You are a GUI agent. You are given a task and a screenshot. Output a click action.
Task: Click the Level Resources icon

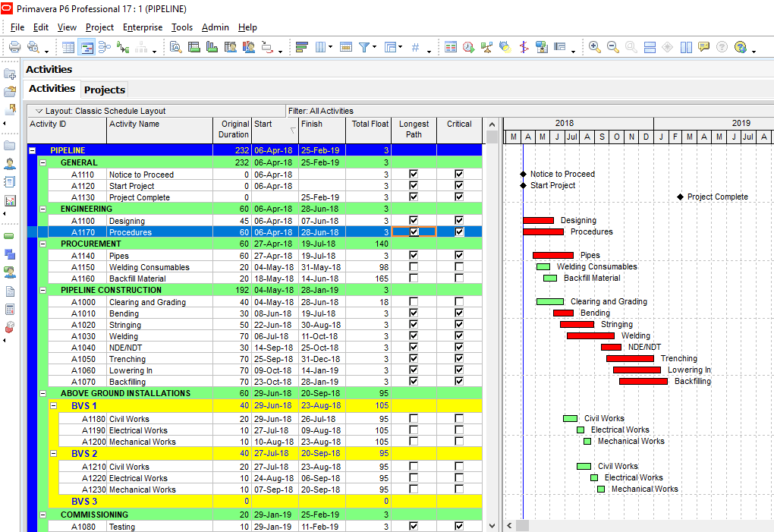click(486, 47)
